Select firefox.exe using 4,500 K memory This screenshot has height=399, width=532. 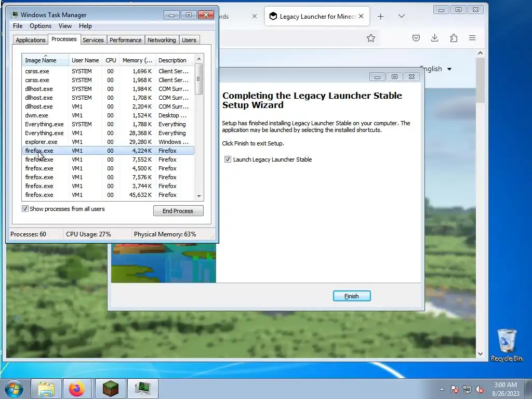tap(108, 168)
